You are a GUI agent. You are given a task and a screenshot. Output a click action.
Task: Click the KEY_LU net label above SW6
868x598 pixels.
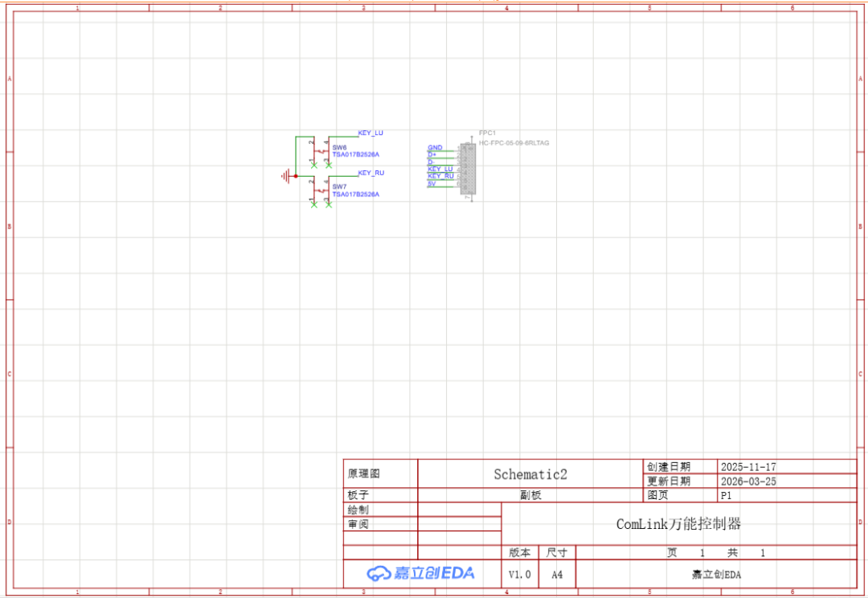pyautogui.click(x=371, y=133)
